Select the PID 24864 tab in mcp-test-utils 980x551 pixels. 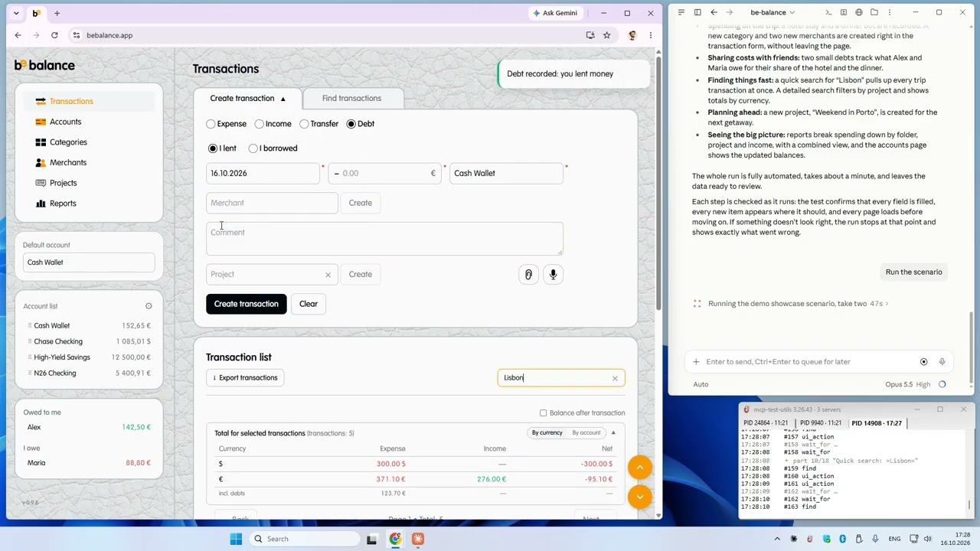pos(766,423)
